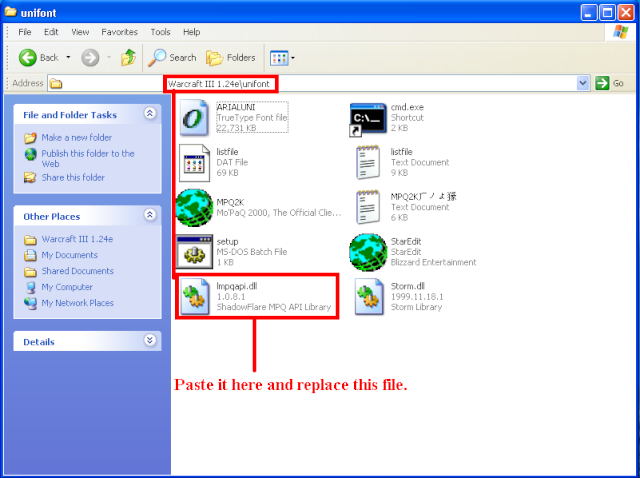Select the listfile DAT file icon

click(194, 163)
